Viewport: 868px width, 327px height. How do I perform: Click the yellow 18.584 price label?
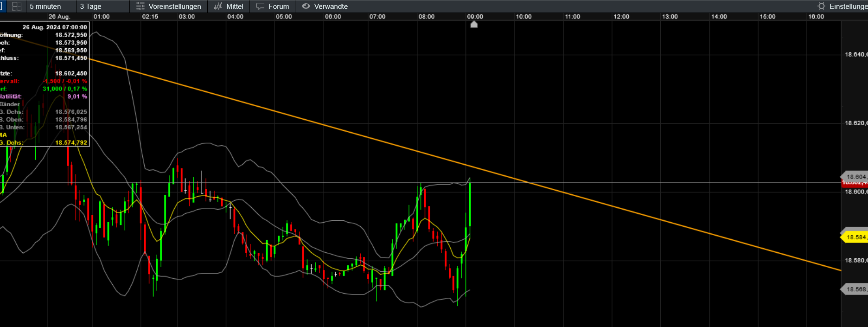(x=854, y=237)
